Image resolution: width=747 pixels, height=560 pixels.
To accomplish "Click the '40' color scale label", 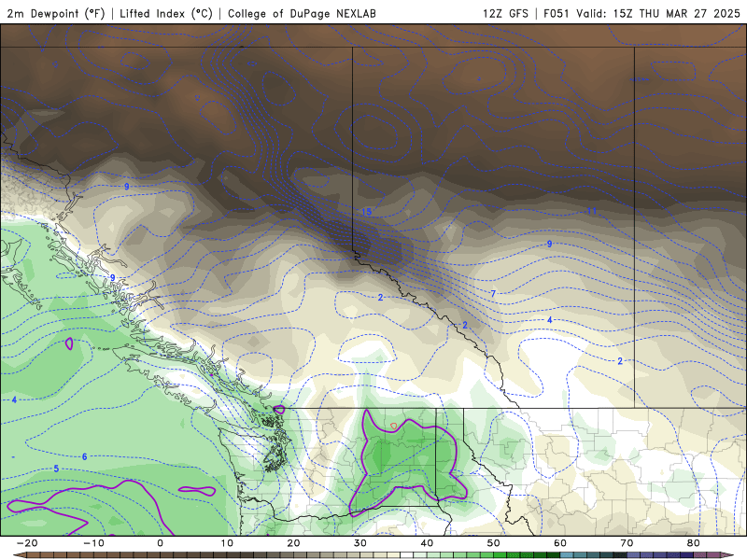I will point(427,543).
